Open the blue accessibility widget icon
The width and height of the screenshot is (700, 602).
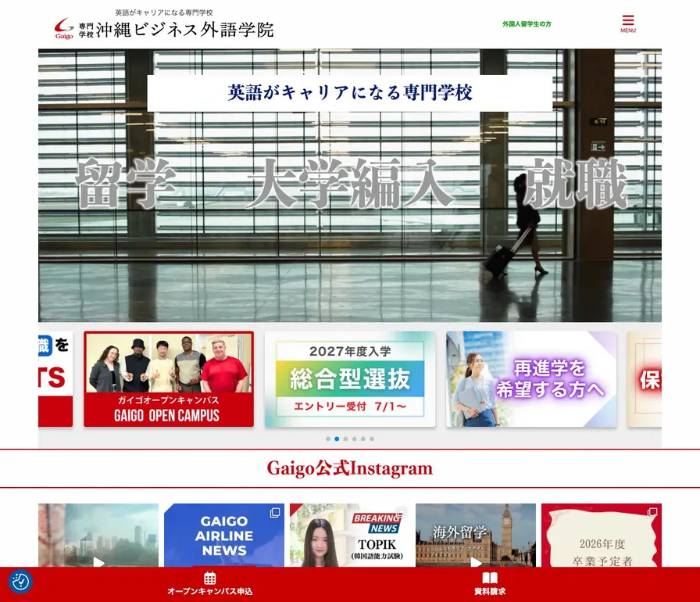(x=20, y=582)
